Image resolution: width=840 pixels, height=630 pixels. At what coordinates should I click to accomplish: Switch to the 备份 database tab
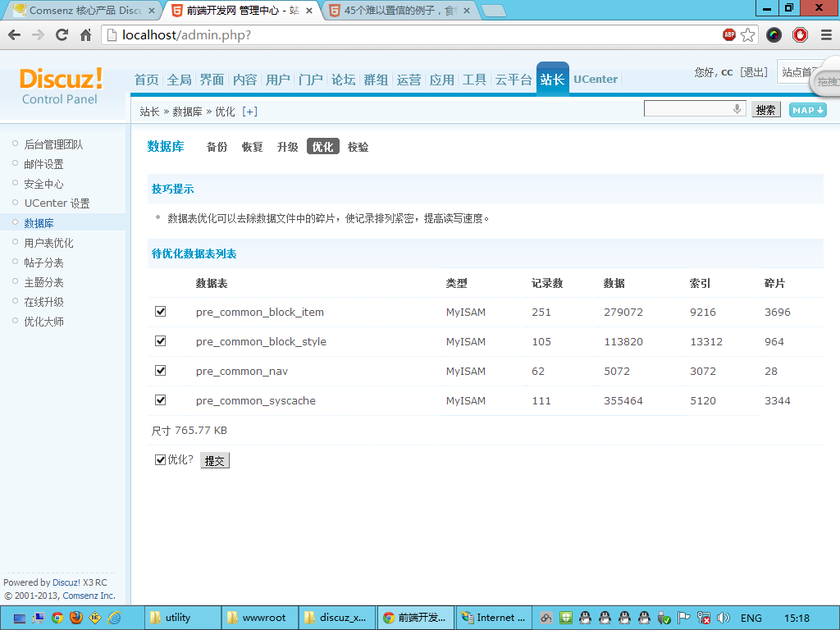click(x=217, y=147)
